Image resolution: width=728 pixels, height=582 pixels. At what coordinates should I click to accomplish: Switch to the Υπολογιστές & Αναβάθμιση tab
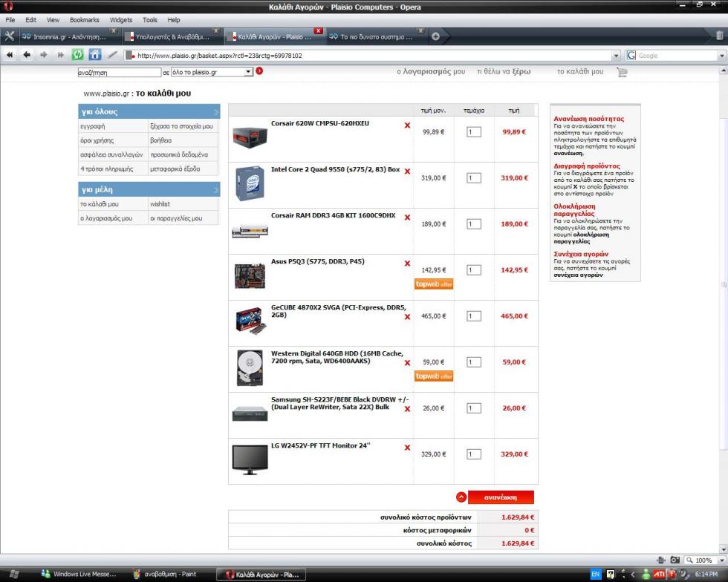pos(172,36)
